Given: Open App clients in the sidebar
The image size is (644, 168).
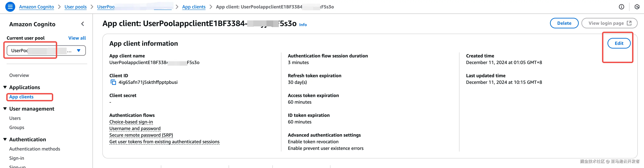Looking at the screenshot, I should click(x=21, y=97).
